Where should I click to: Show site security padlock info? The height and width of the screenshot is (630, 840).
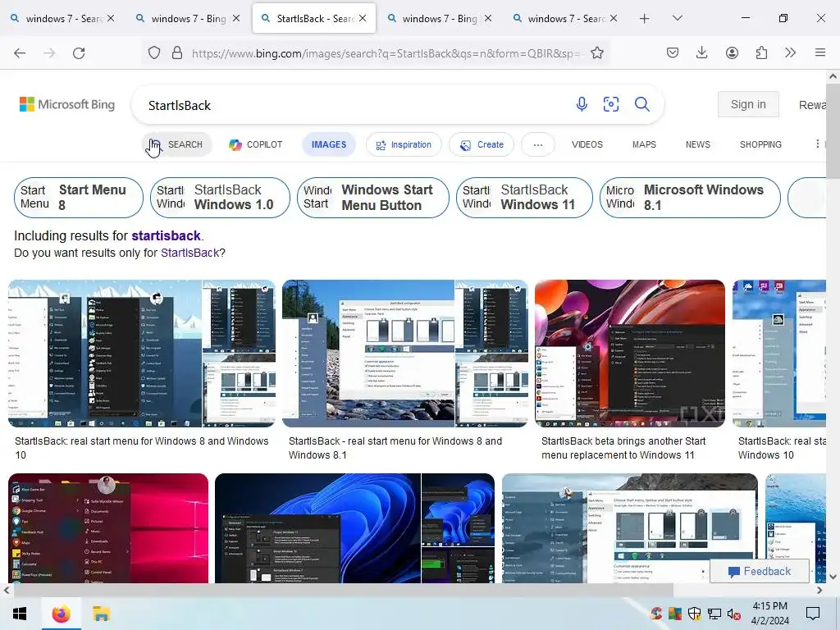[177, 52]
